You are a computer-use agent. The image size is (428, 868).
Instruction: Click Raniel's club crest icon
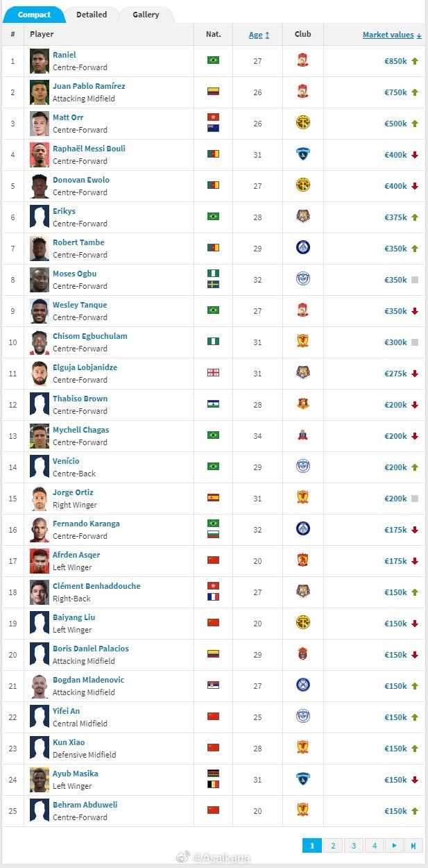click(x=302, y=60)
